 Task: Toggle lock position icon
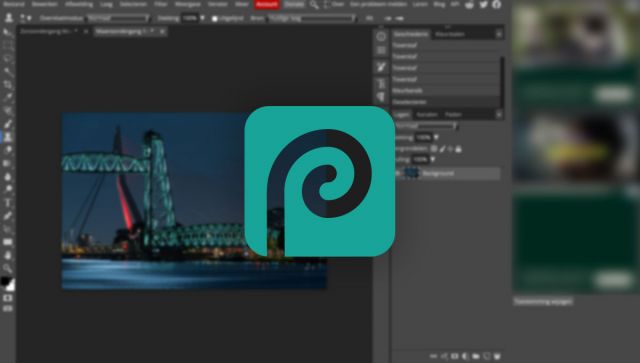pyautogui.click(x=450, y=149)
